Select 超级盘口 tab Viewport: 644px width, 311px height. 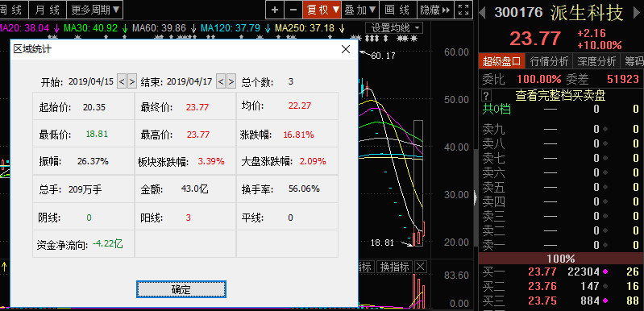[x=501, y=61]
